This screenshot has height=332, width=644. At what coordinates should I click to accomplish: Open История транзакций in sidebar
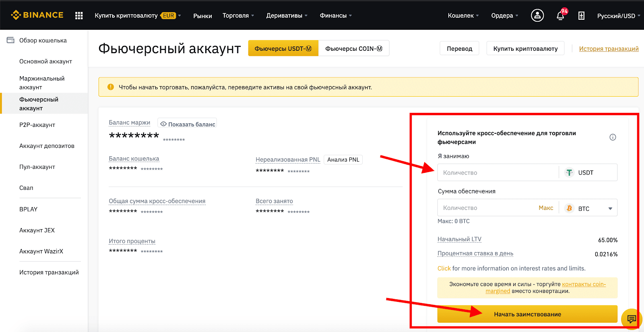coord(49,272)
